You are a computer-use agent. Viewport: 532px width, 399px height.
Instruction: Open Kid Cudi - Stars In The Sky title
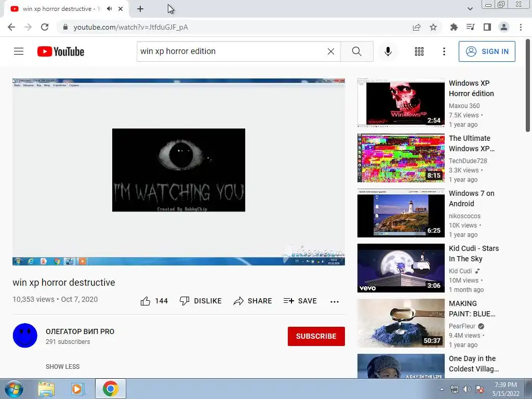point(474,254)
